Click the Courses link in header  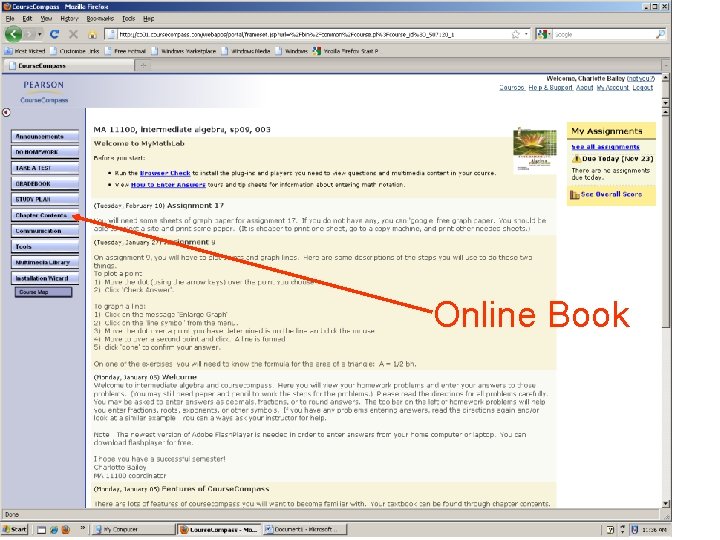[512, 87]
